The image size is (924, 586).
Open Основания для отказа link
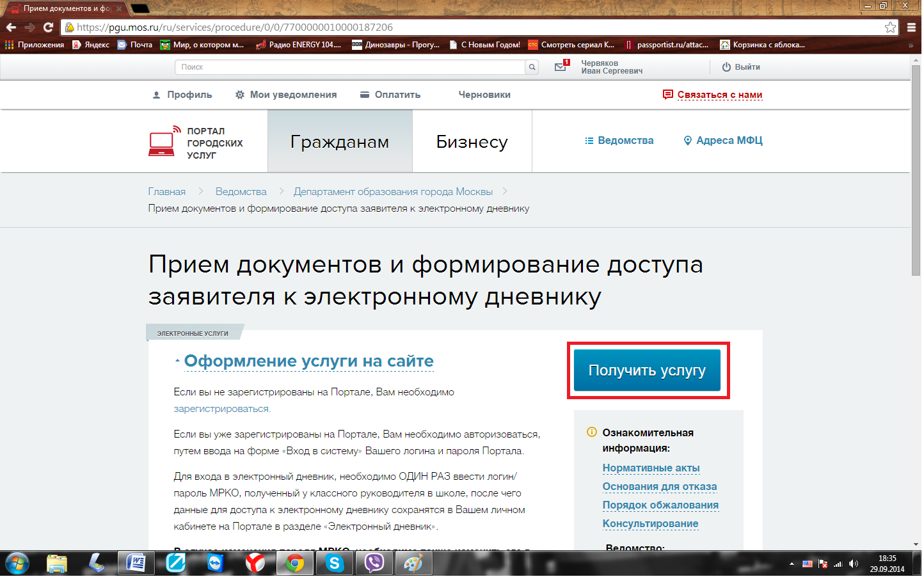[661, 487]
